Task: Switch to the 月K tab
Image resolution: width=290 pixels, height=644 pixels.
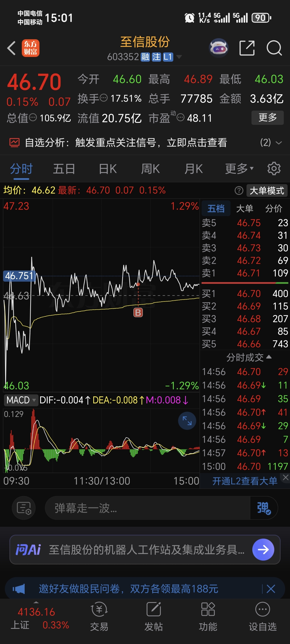Action: coord(194,169)
